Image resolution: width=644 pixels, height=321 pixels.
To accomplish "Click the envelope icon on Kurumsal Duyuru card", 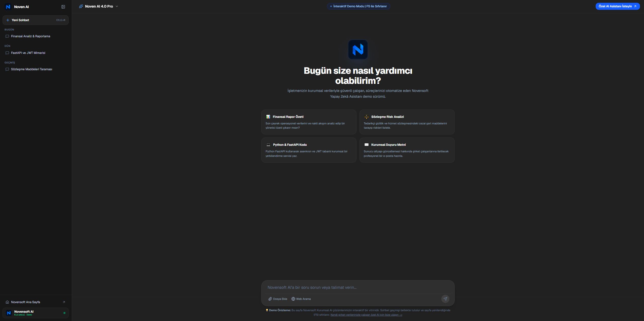I will click(x=366, y=145).
